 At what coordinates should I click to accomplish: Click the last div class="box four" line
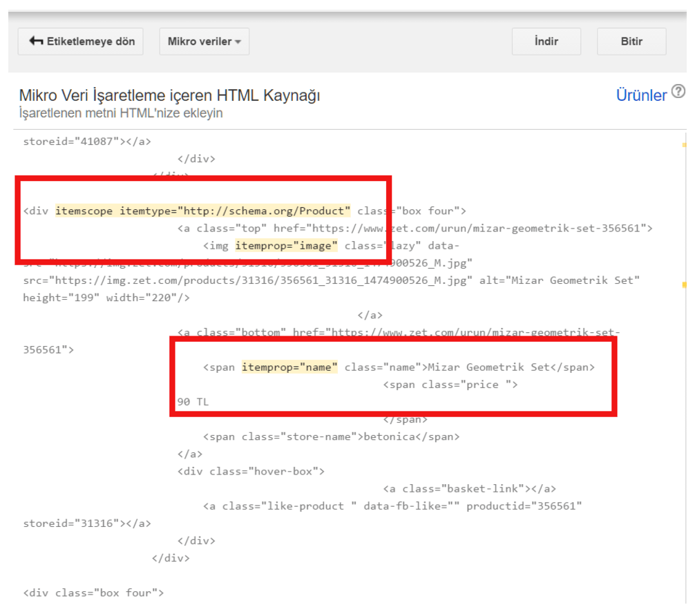(93, 593)
